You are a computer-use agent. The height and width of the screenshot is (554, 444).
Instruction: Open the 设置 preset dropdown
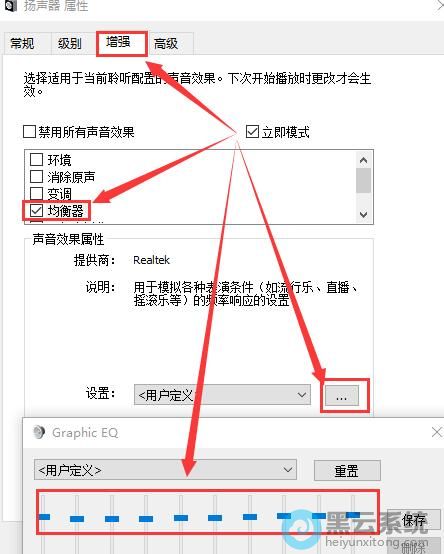point(222,395)
